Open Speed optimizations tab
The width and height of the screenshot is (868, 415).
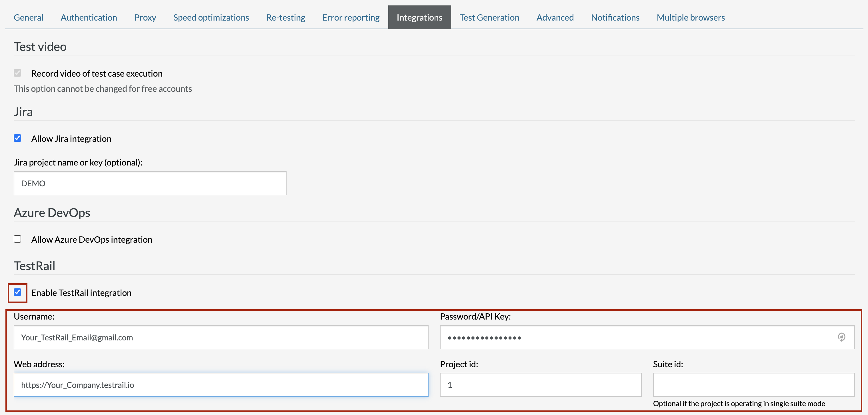211,17
